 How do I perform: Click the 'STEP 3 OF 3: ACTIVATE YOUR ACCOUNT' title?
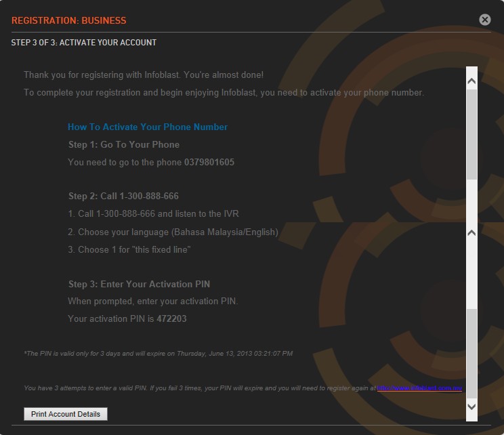(83, 43)
